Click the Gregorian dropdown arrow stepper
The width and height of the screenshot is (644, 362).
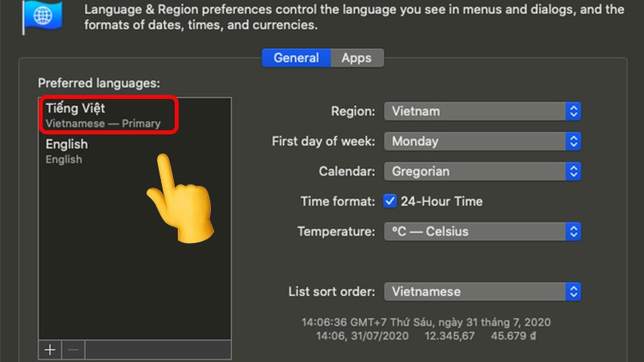coord(573,171)
